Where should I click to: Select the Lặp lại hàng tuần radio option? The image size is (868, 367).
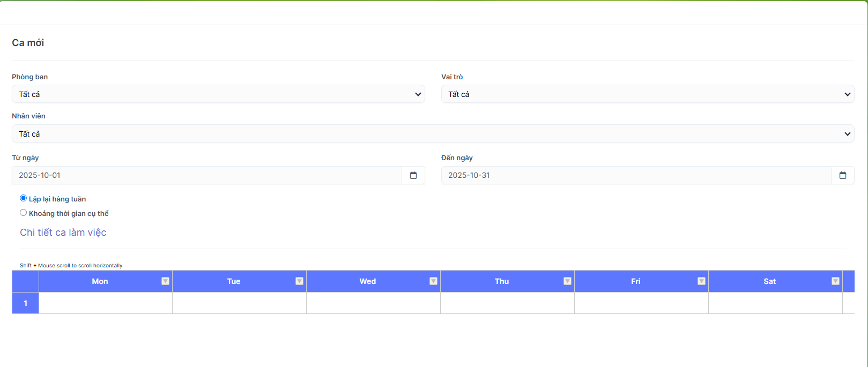[24, 198]
